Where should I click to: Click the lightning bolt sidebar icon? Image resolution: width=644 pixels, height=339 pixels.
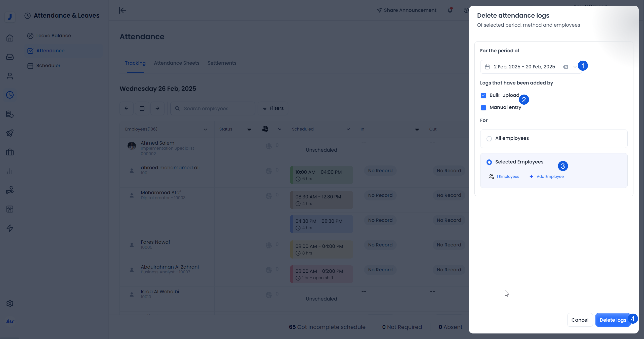(10, 228)
